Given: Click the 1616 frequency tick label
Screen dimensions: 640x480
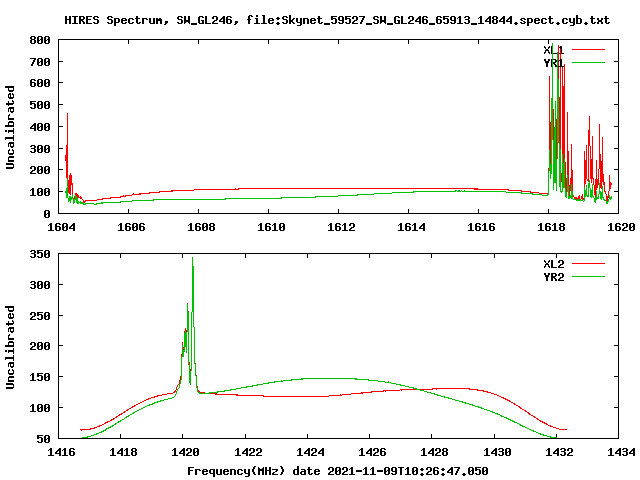Looking at the screenshot, I should tap(481, 227).
